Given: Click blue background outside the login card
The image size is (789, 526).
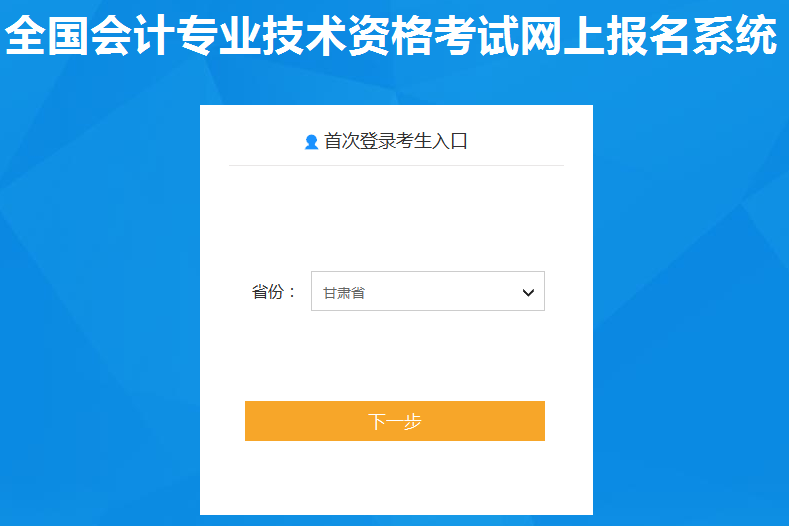Looking at the screenshot, I should (101, 302).
